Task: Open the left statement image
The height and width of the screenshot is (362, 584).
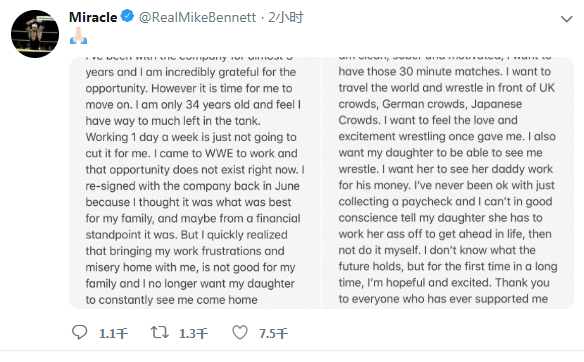Action: point(195,183)
